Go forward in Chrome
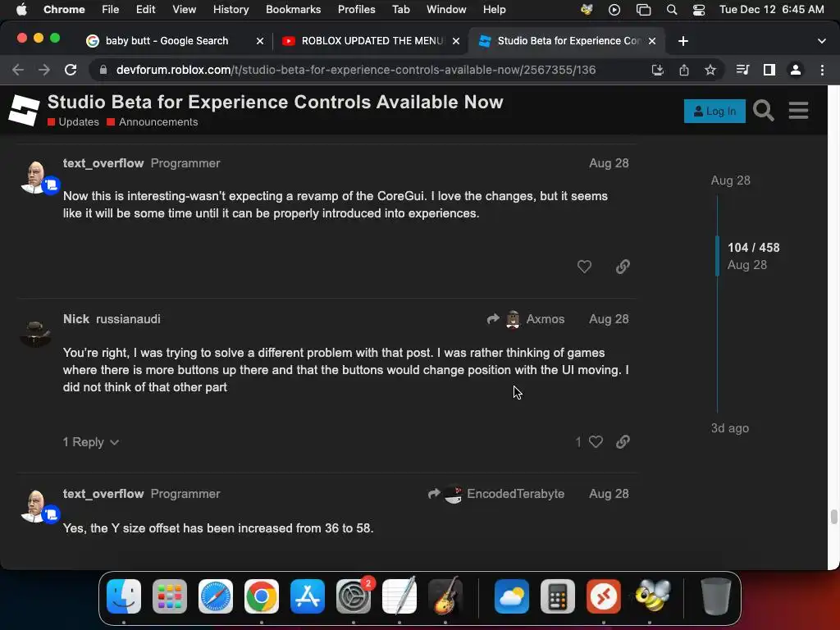 pyautogui.click(x=44, y=70)
